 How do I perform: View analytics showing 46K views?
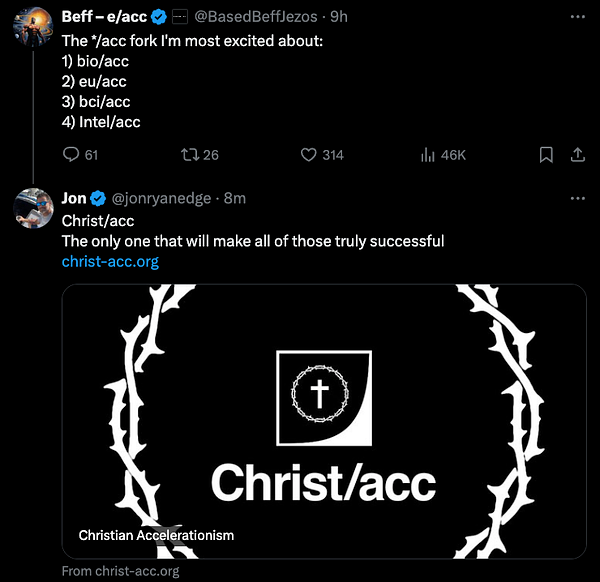coord(427,155)
